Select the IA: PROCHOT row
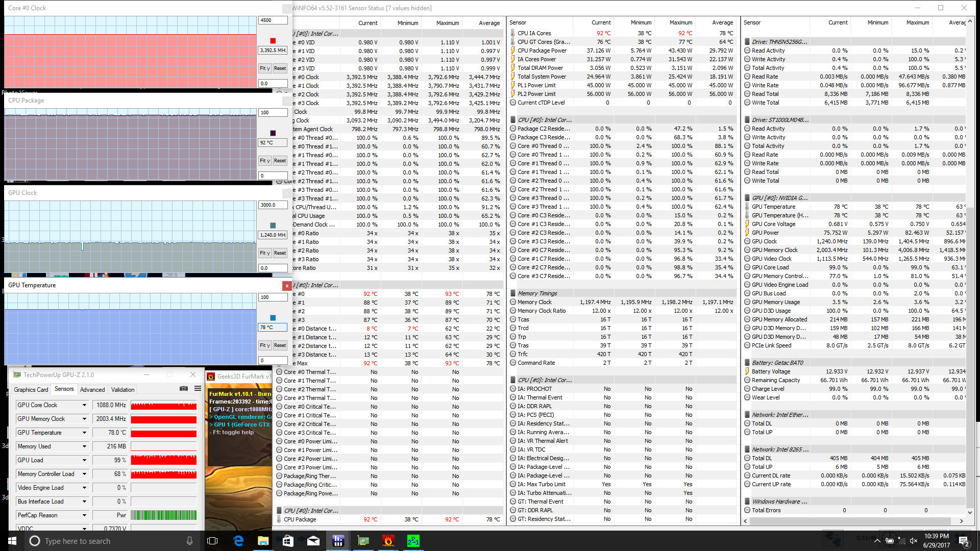Image resolution: width=980 pixels, height=551 pixels. [x=622, y=389]
